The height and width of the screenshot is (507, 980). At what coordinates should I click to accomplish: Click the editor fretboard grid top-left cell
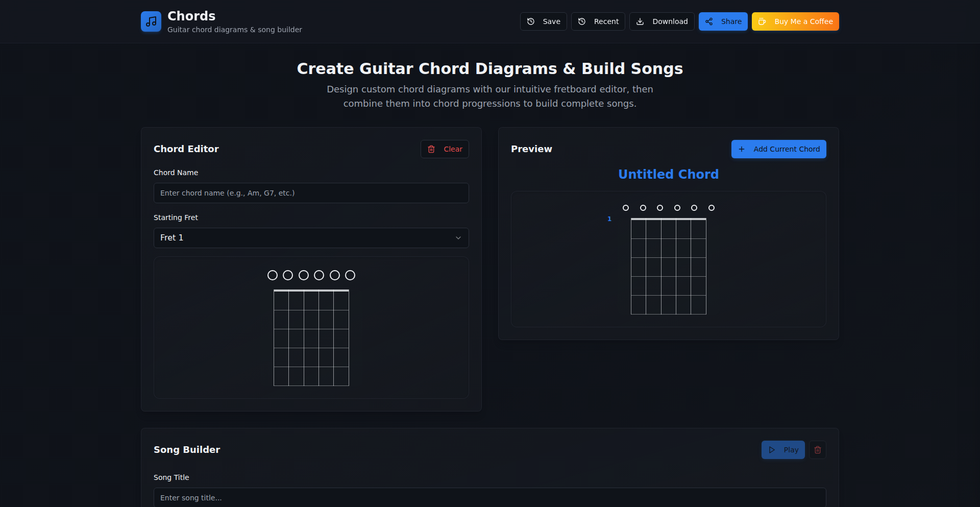(x=281, y=301)
